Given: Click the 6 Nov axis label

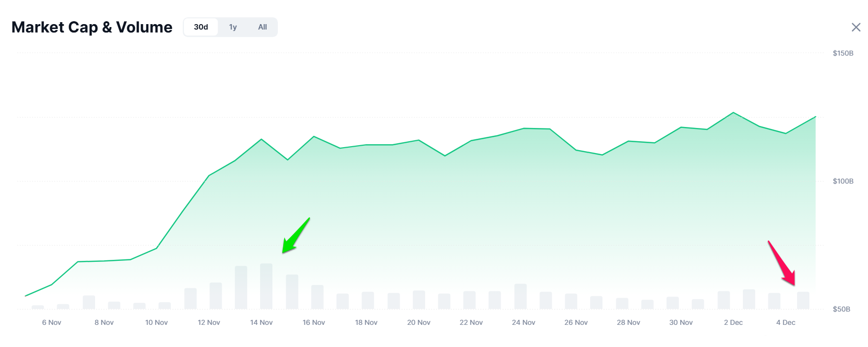Looking at the screenshot, I should pos(52,322).
